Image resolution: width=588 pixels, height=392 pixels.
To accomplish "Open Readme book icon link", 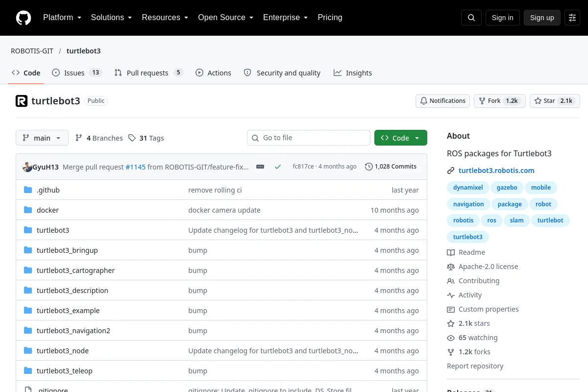I will [451, 253].
